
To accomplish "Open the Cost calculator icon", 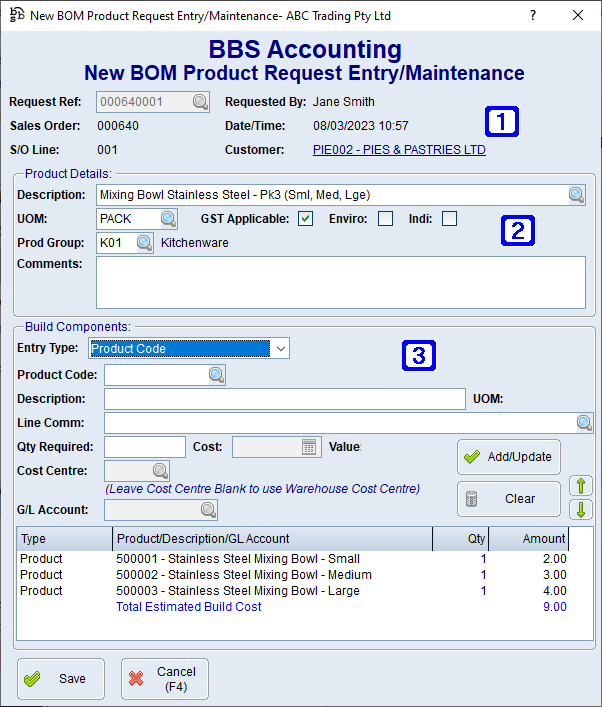I will pyautogui.click(x=309, y=447).
